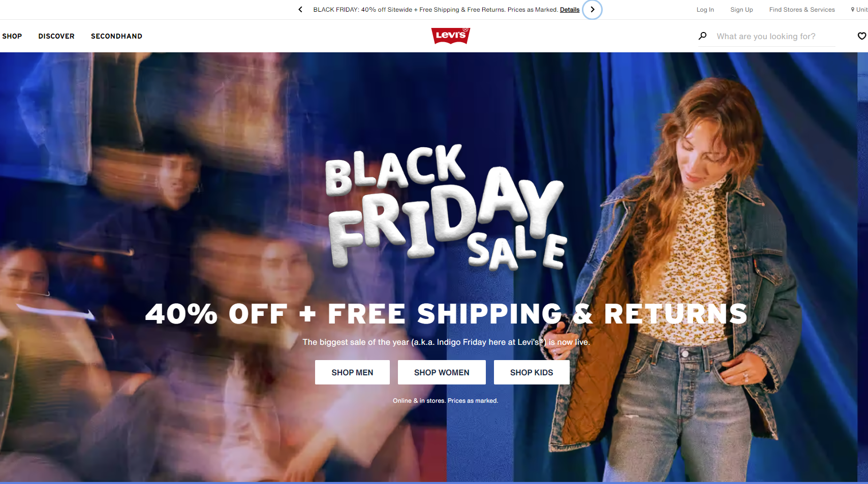868x484 pixels.
Task: Show next promo banner message
Action: (x=592, y=10)
